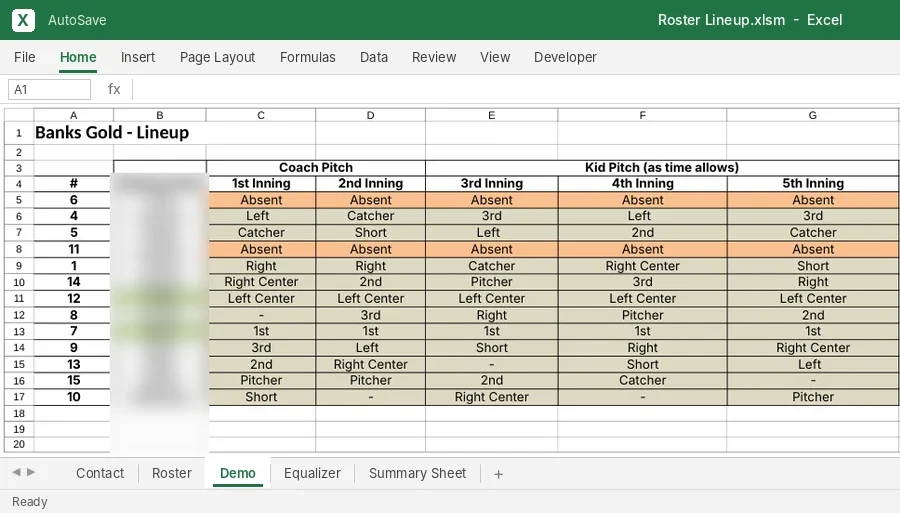900x513 pixels.
Task: Click Right Center in row 10 1st Inning
Action: pos(261,282)
